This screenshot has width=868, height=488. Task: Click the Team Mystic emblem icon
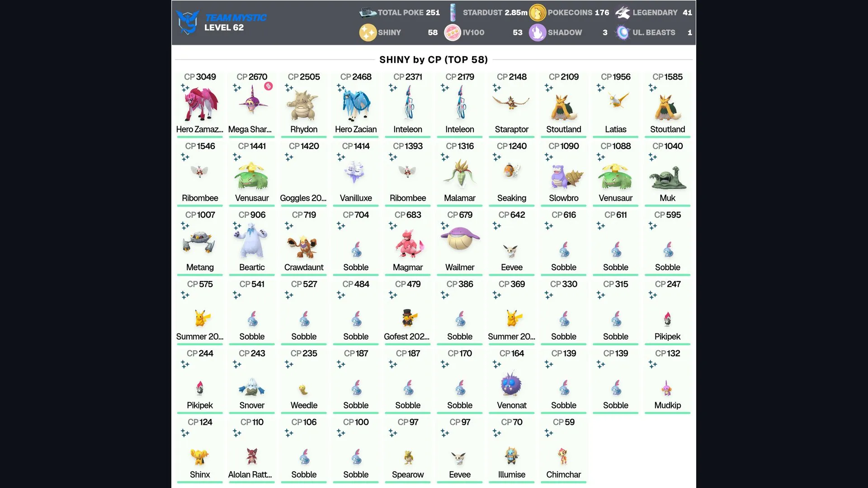coord(188,22)
